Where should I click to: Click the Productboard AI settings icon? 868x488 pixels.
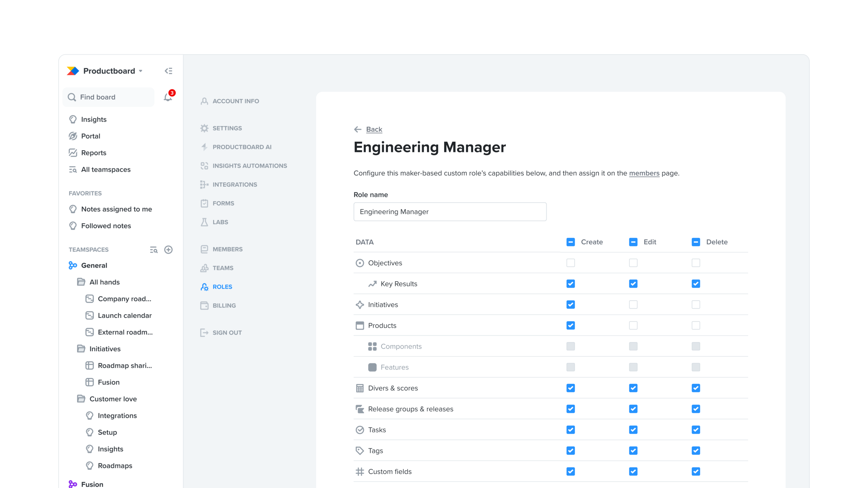pyautogui.click(x=204, y=147)
